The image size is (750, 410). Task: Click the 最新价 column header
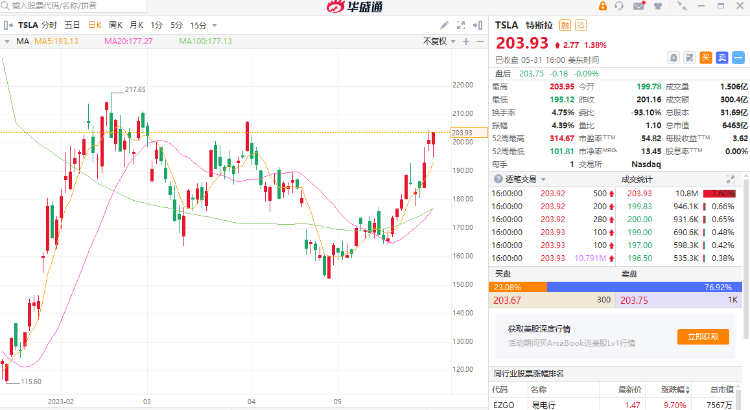(x=629, y=390)
